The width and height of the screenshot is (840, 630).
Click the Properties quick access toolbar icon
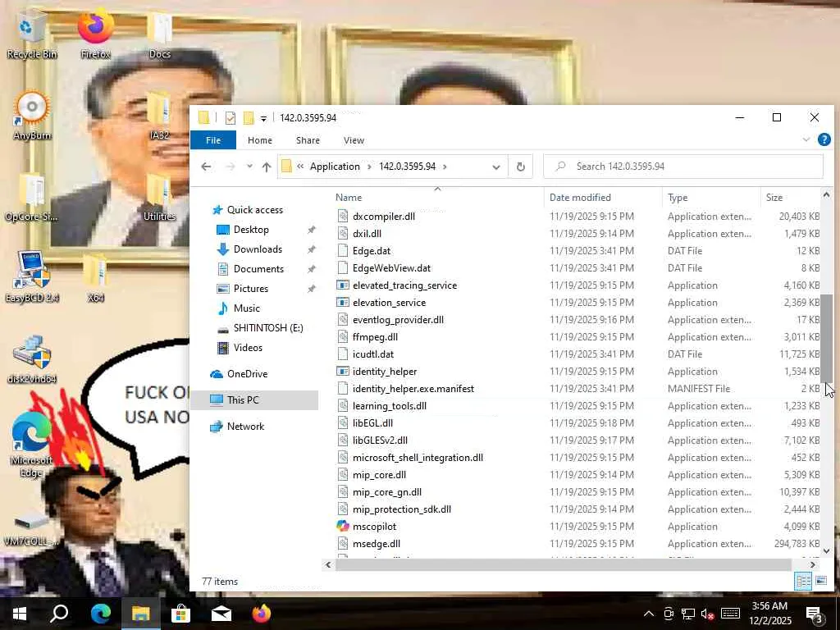coord(231,118)
